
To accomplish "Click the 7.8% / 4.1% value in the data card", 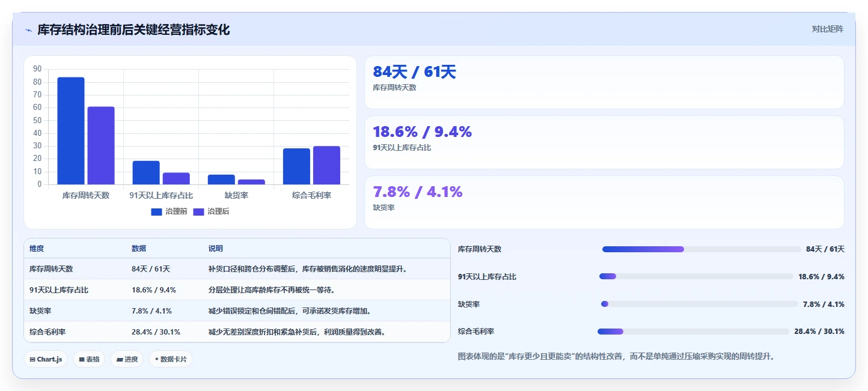I will coord(418,192).
